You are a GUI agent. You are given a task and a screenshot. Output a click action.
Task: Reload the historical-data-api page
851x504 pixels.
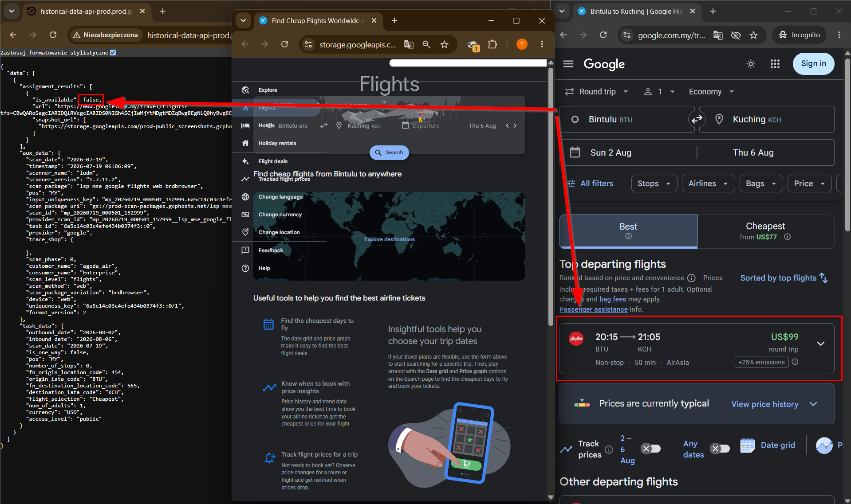coord(53,35)
